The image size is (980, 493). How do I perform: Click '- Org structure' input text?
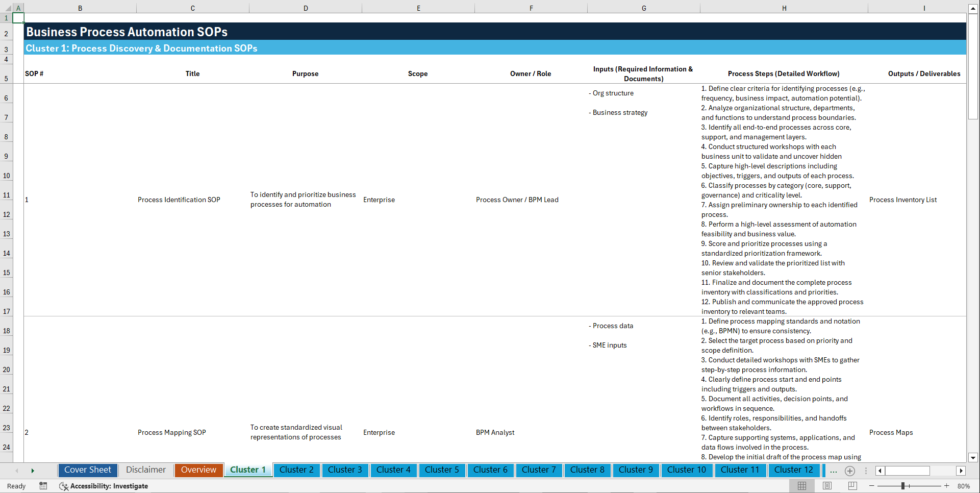(611, 93)
